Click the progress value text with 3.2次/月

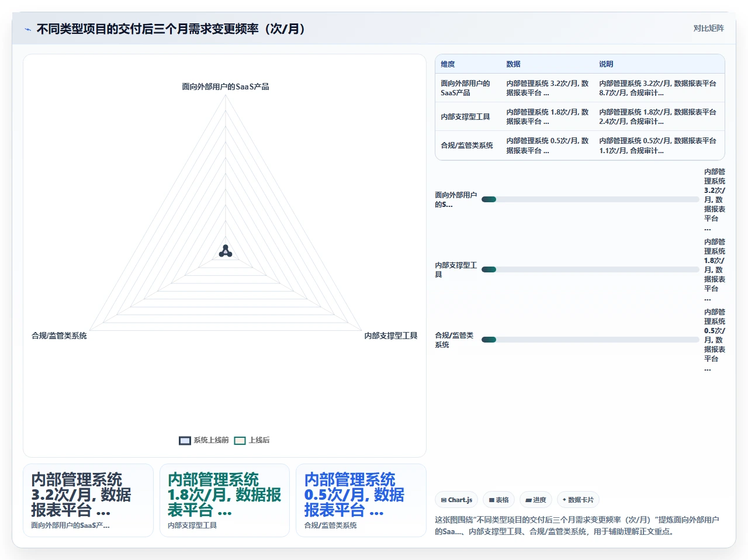[715, 200]
